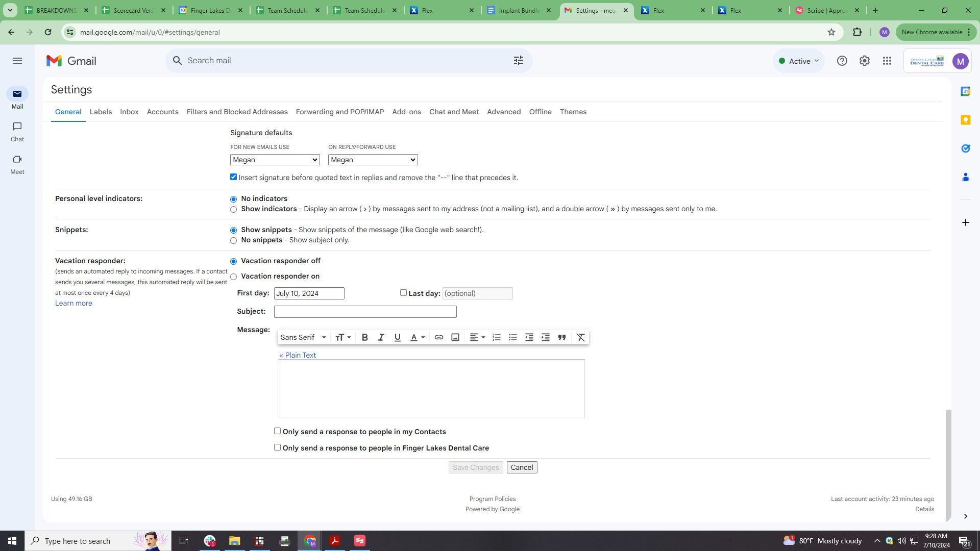Add quote formatting to message
This screenshot has width=980, height=551.
click(562, 337)
